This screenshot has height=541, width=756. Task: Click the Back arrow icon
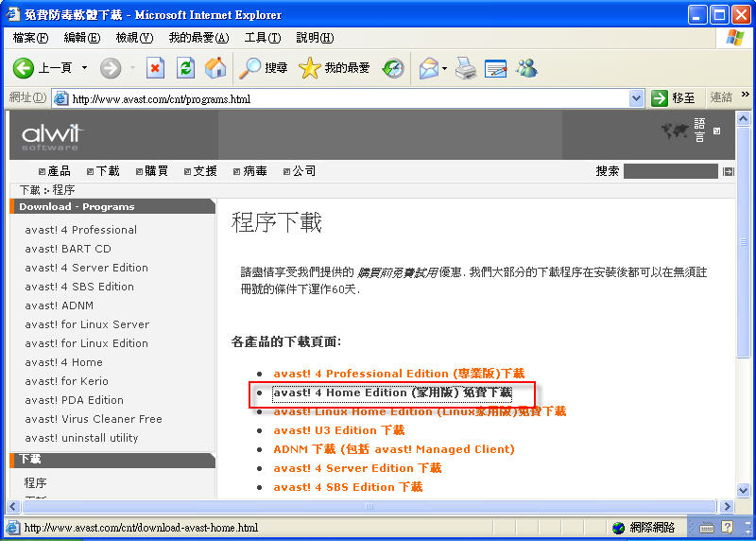tap(23, 68)
